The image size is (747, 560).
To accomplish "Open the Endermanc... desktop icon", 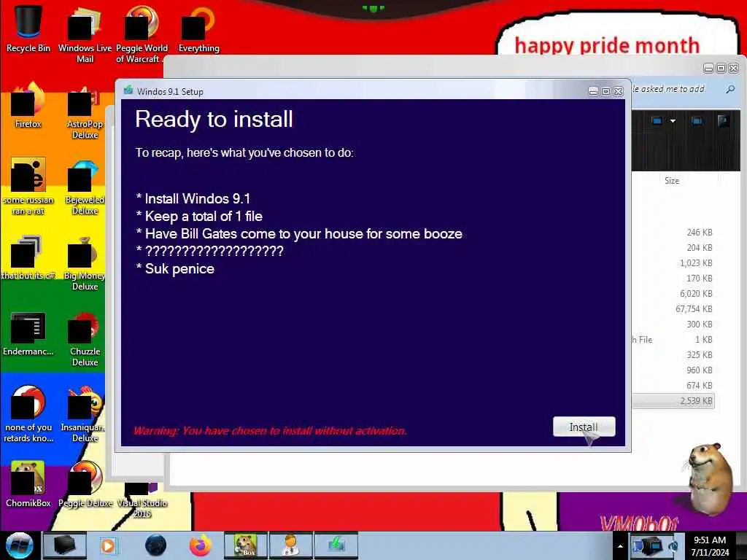I will pyautogui.click(x=28, y=333).
